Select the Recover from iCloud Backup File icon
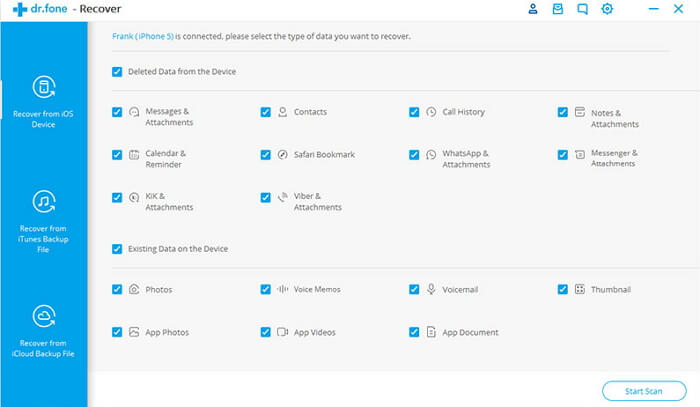 click(x=44, y=316)
